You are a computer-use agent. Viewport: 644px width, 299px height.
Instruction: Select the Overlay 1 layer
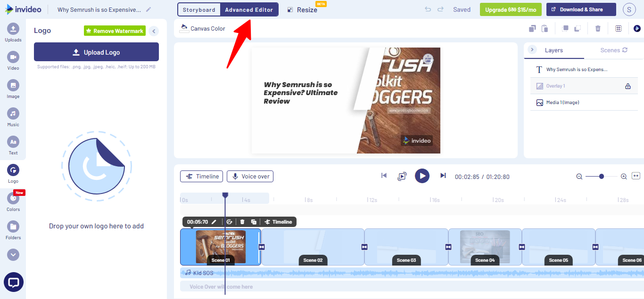tap(584, 86)
